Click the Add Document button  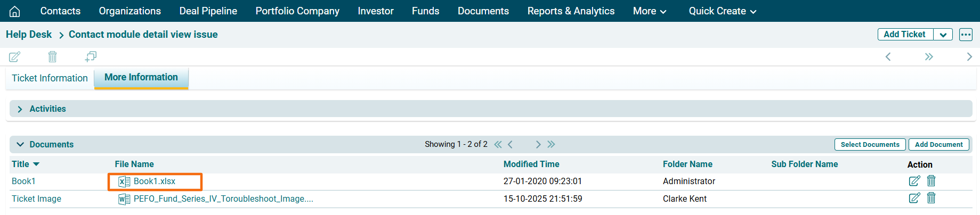(x=938, y=145)
